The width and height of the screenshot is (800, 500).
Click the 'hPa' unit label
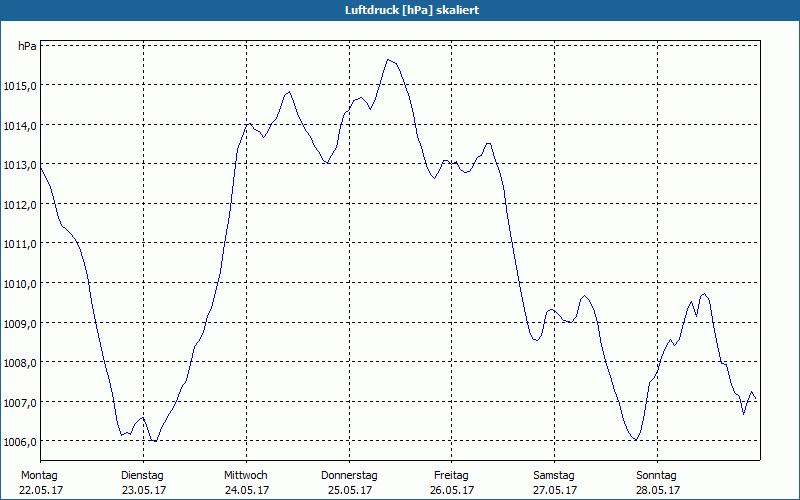point(27,46)
